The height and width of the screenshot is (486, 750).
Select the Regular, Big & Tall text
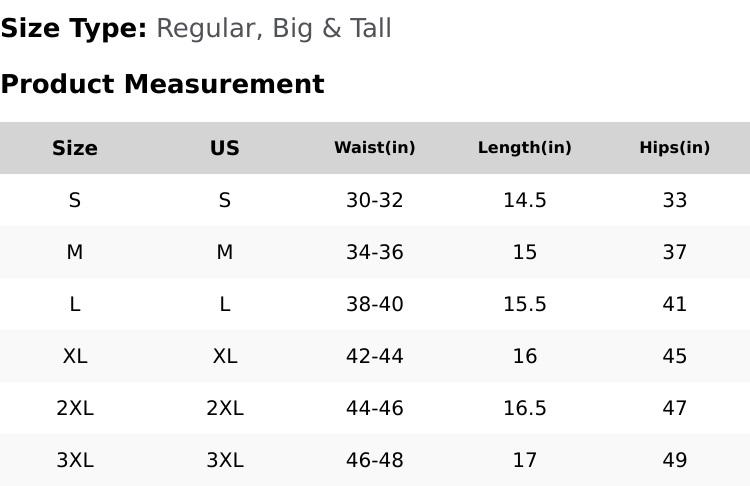274,28
